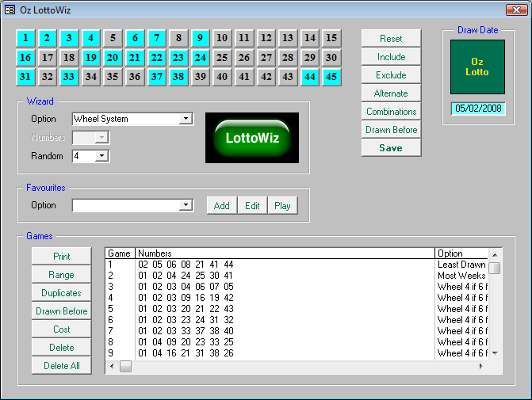Toggle lotto number 17 tile
532x400 pixels.
coord(47,57)
